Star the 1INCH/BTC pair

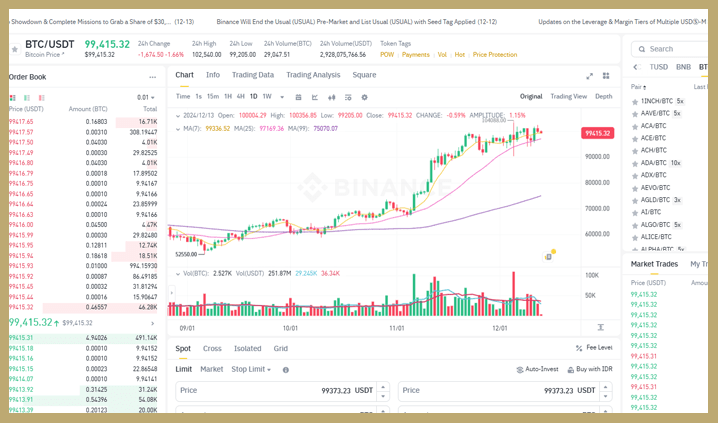[x=635, y=102]
